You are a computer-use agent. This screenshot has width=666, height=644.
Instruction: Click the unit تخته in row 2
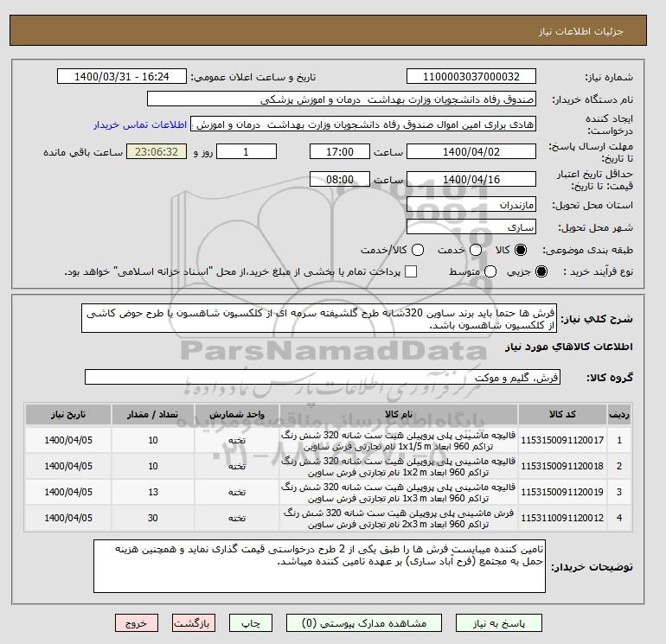[x=237, y=466]
